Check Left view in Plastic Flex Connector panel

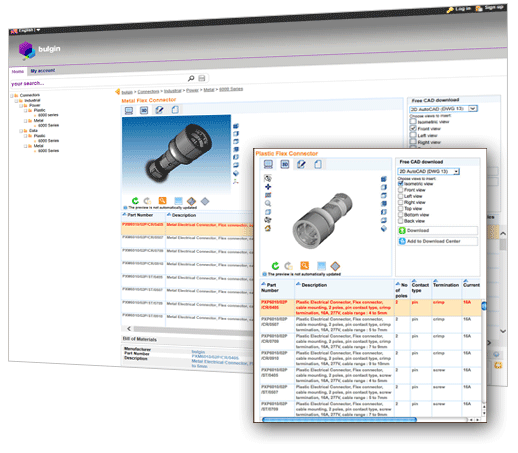pyautogui.click(x=401, y=196)
